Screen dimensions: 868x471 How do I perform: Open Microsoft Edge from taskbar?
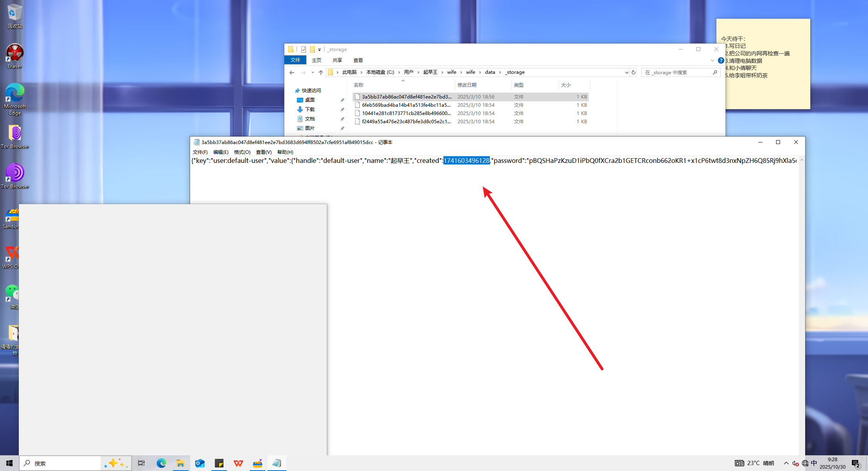point(161,463)
